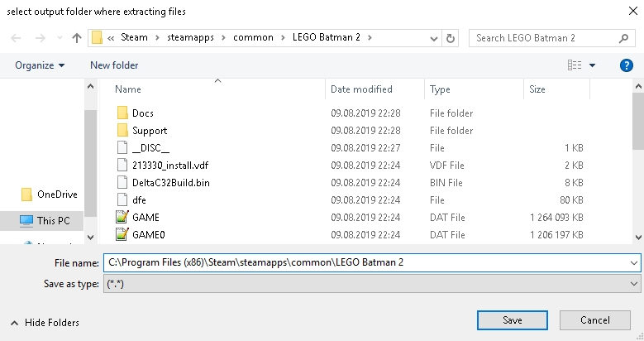Select the Docs folder icon
Viewport: 644px width, 341px height.
coord(122,113)
